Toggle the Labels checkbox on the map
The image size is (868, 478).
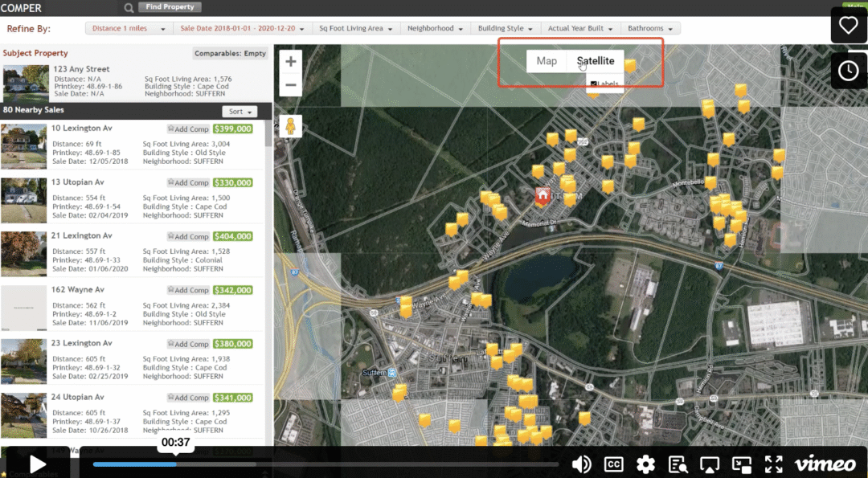[x=592, y=84]
